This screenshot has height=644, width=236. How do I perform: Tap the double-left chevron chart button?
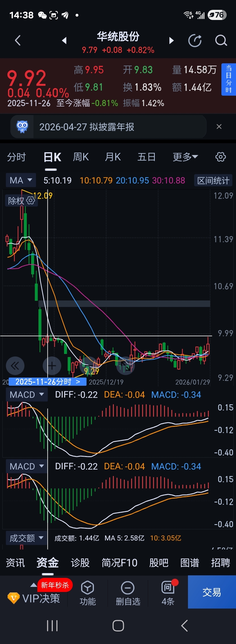click(15, 366)
